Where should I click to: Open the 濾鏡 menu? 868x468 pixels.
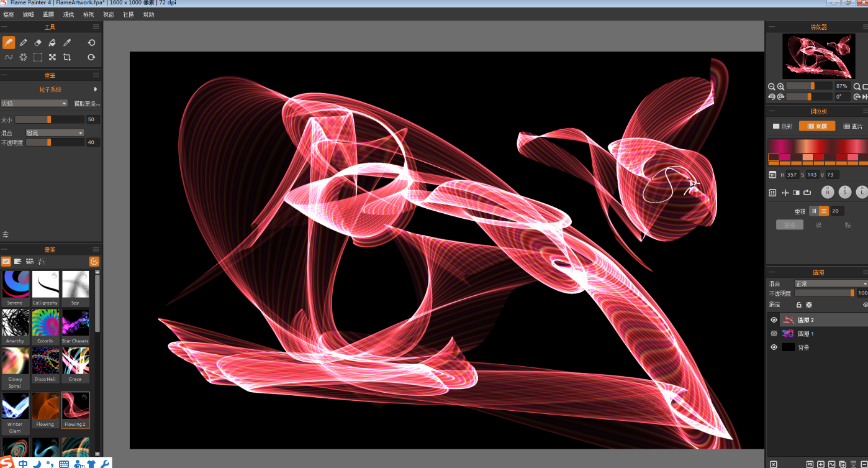68,14
